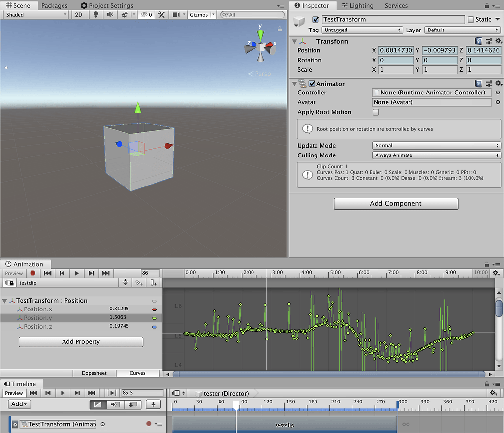Toggle the 2D scene view mode

tap(78, 15)
